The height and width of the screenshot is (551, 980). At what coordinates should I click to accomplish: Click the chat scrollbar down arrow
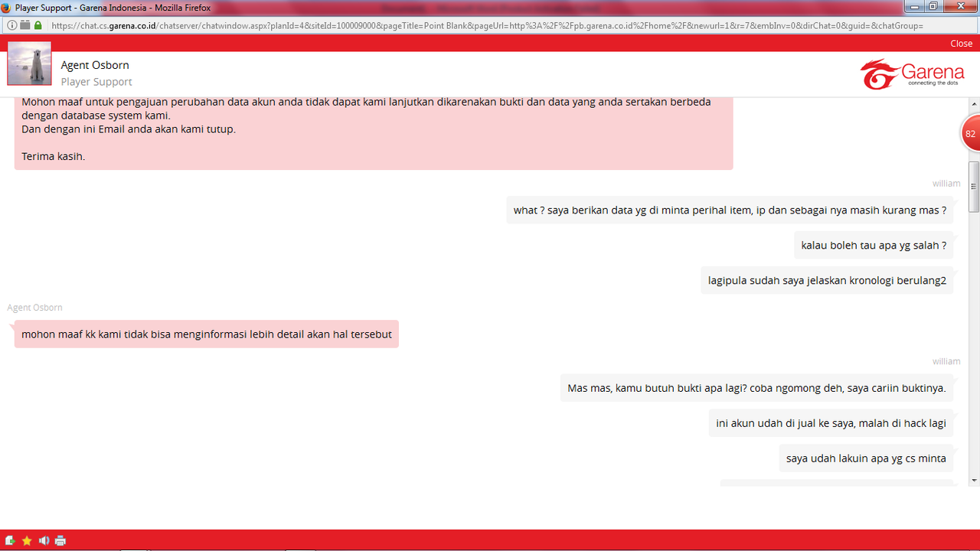974,480
